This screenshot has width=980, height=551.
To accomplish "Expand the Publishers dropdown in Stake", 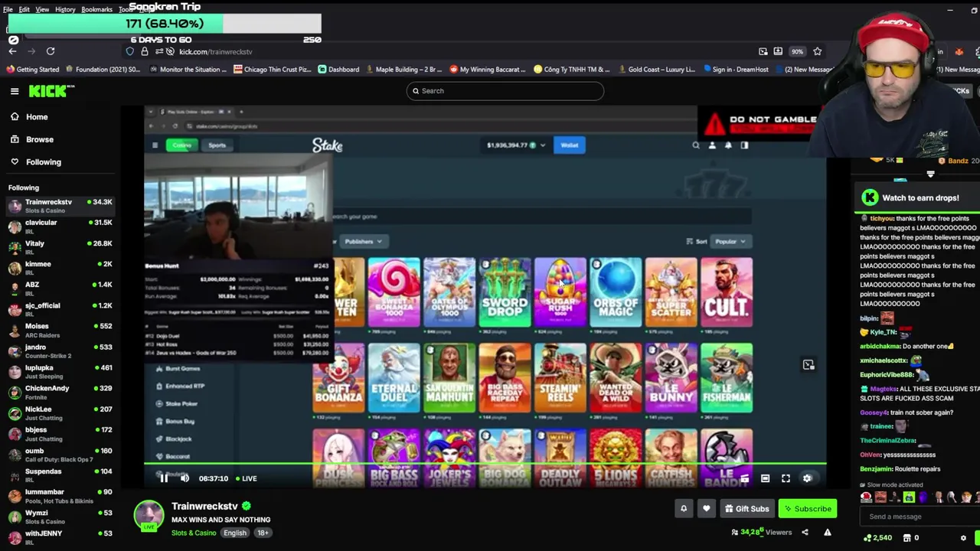I will coord(363,241).
